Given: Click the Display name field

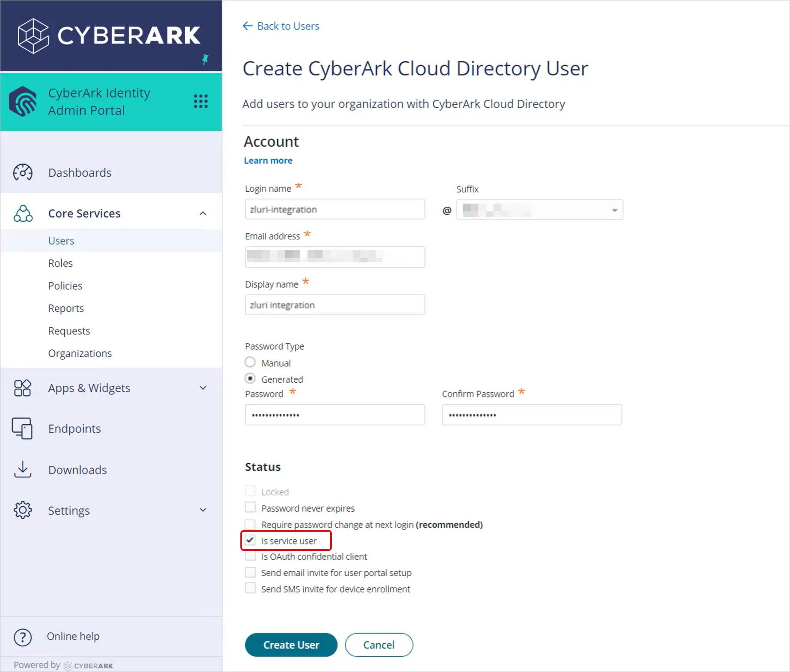Looking at the screenshot, I should pos(335,305).
